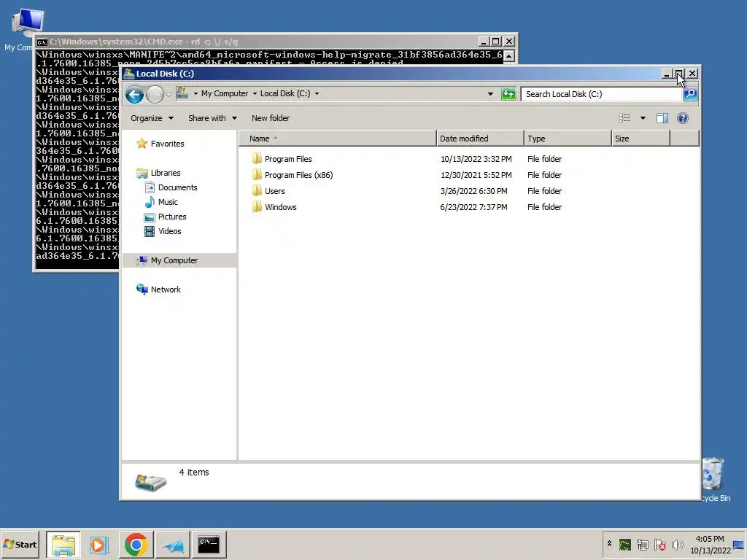Sort by the Type column header
Screen dimensions: 747x560
pos(568,139)
